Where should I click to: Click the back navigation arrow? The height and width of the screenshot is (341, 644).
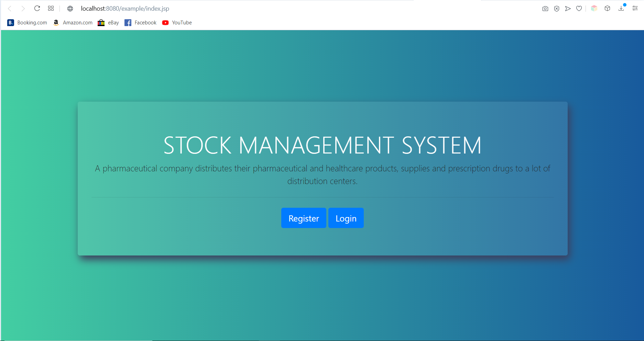pyautogui.click(x=10, y=8)
